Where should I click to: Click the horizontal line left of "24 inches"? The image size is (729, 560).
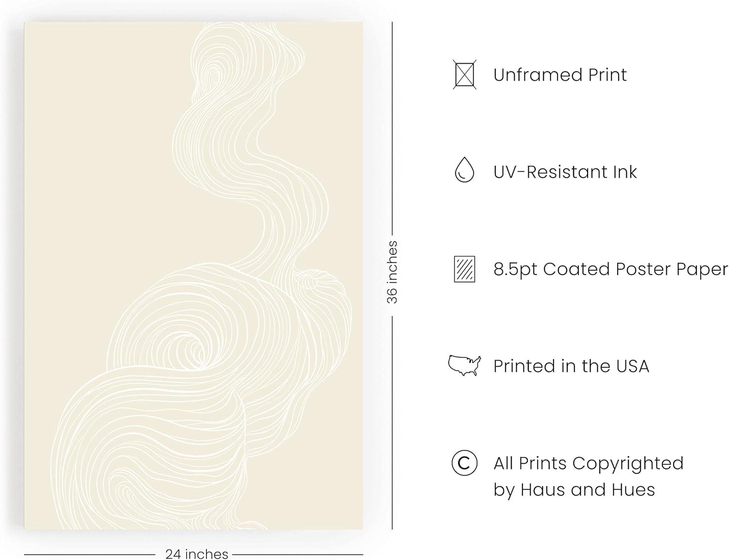tap(90, 554)
